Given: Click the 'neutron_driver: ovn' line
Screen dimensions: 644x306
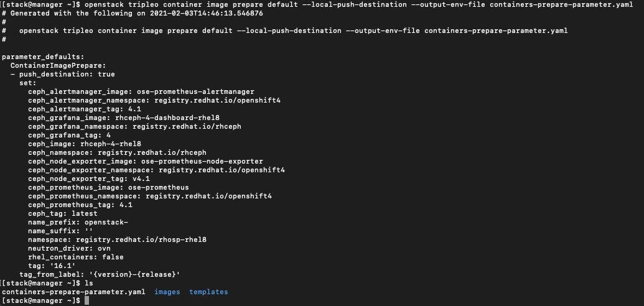Looking at the screenshot, I should pyautogui.click(x=70, y=249).
